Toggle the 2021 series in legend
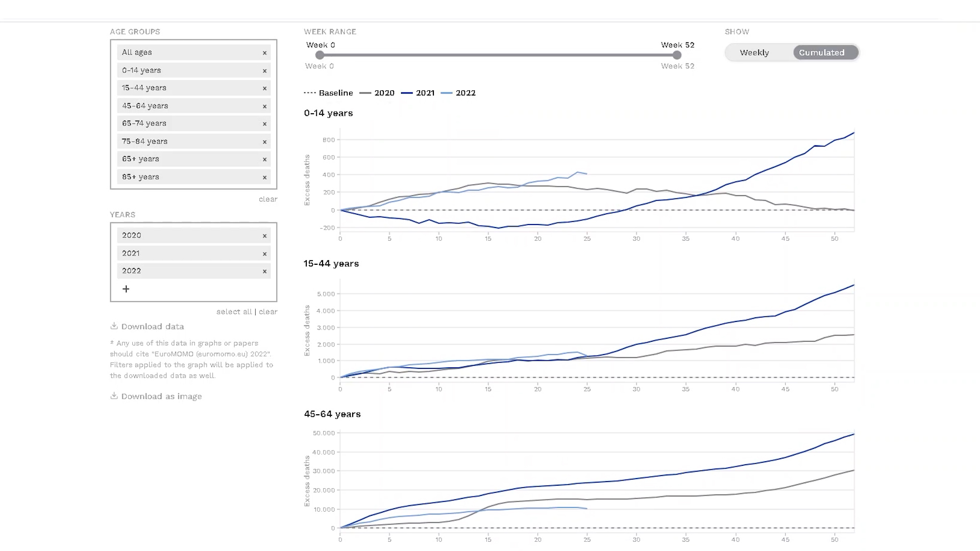This screenshot has width=980, height=551. pyautogui.click(x=418, y=93)
